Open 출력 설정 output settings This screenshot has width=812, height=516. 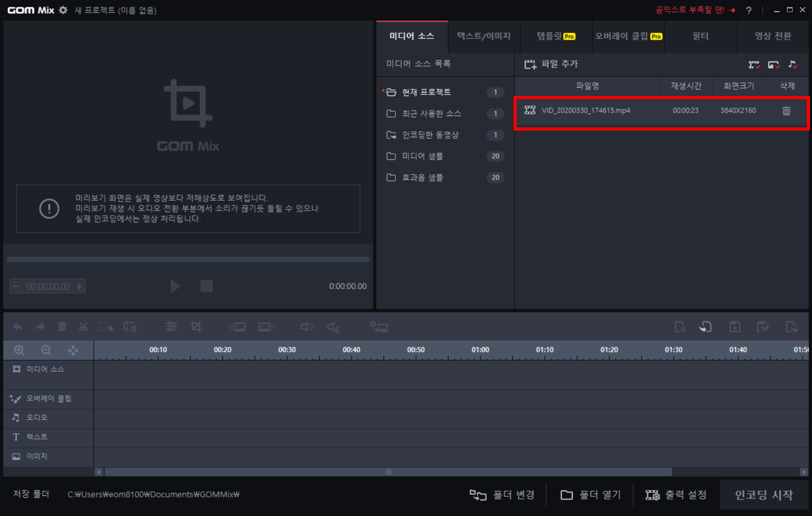coord(676,495)
